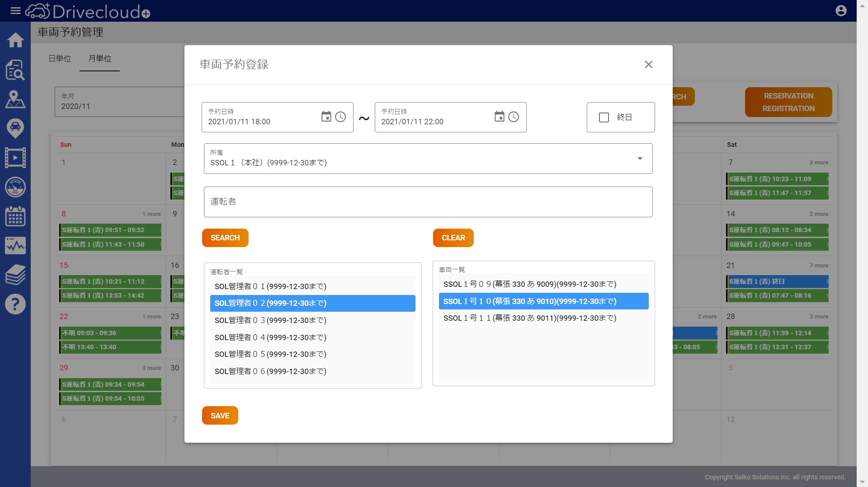Select vehicle SSOL１号０９

543,284
